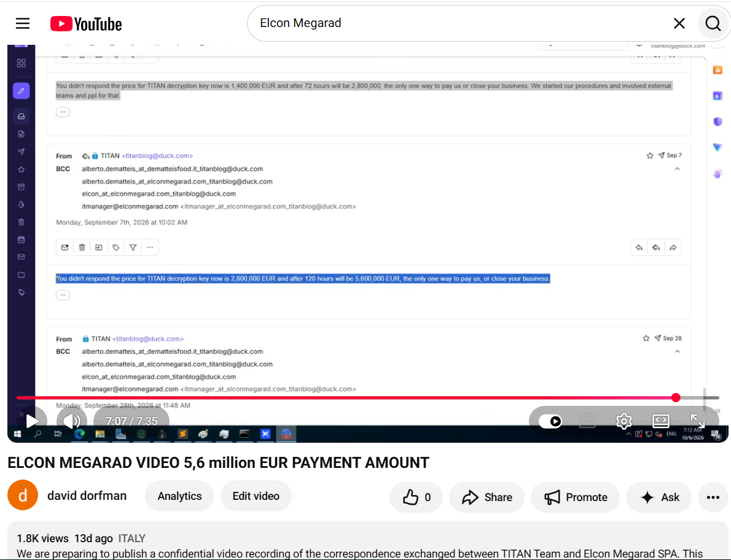Click the 7:07 / 7:35 time display

pos(131,421)
